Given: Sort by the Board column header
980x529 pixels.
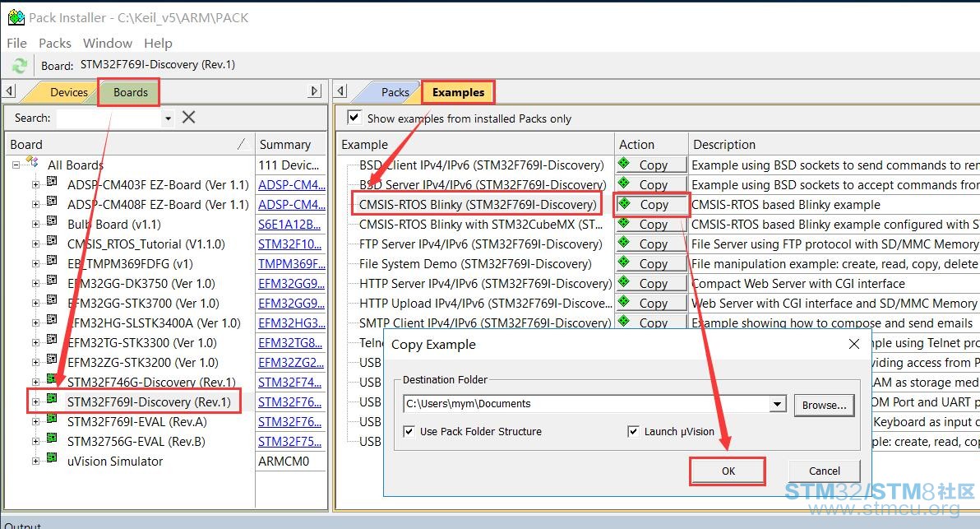Looking at the screenshot, I should tap(129, 145).
